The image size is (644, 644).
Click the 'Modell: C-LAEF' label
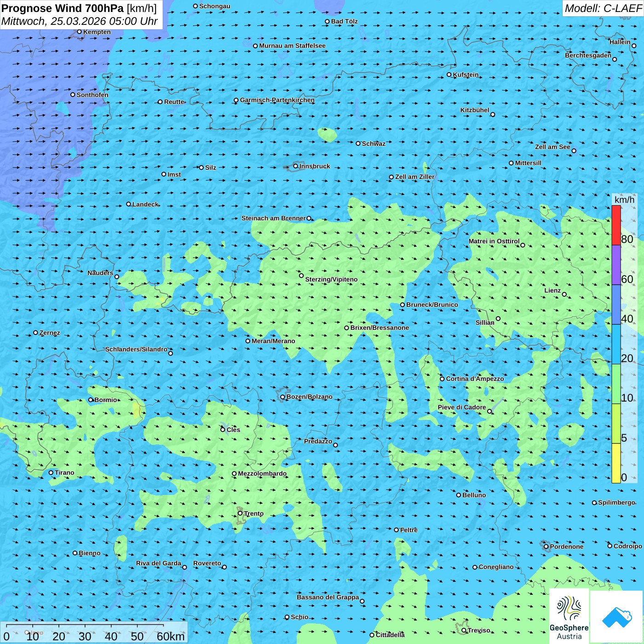pos(603,8)
